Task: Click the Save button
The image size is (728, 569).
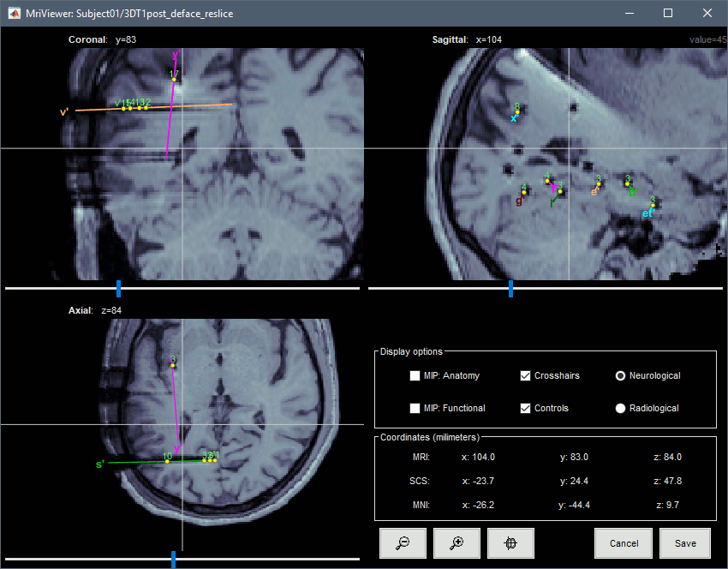Action: (684, 543)
